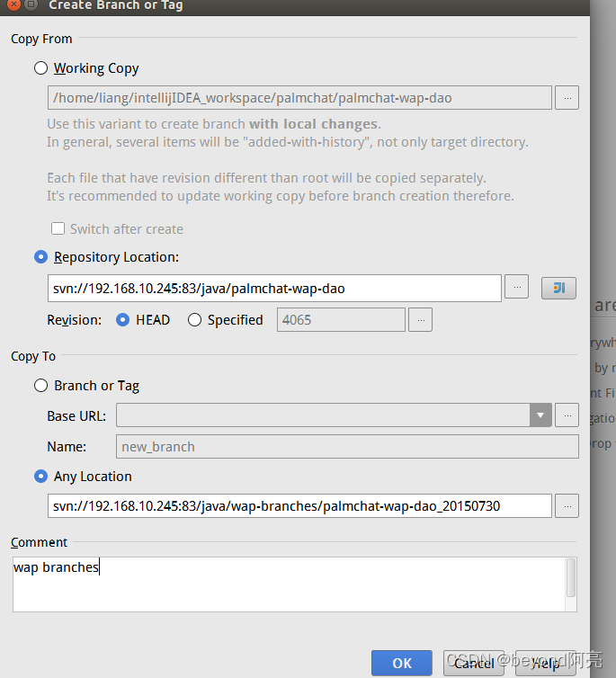The height and width of the screenshot is (678, 616).
Task: Tick the Switch after create checkbox
Action: 58,228
